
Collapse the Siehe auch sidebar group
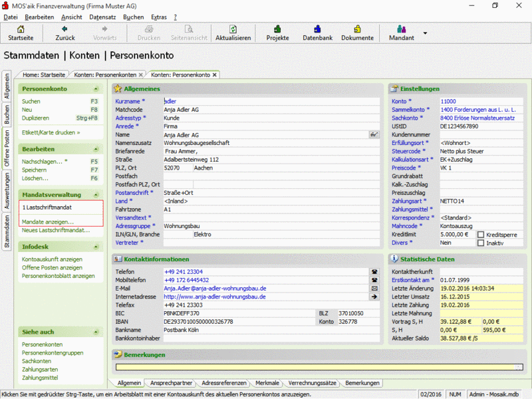click(96, 332)
